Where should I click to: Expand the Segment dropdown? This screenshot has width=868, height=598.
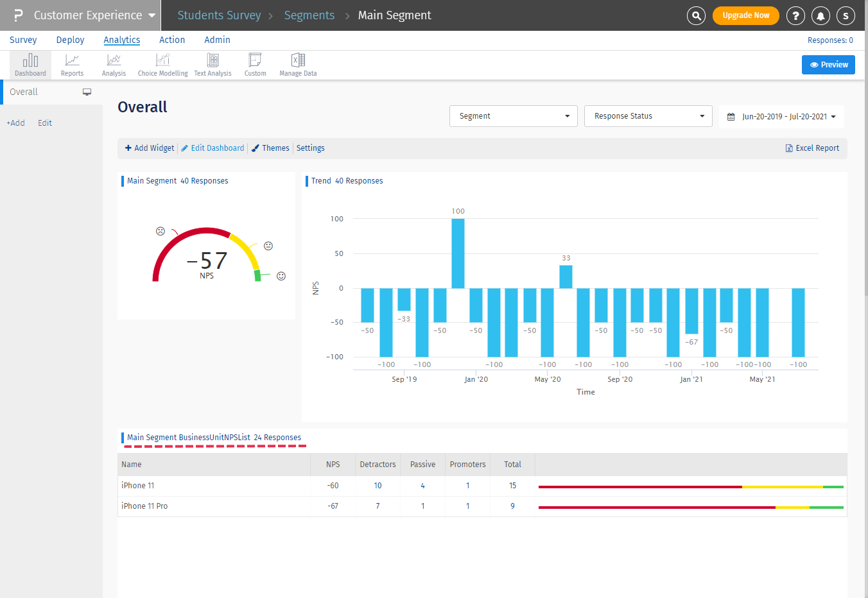pyautogui.click(x=513, y=116)
